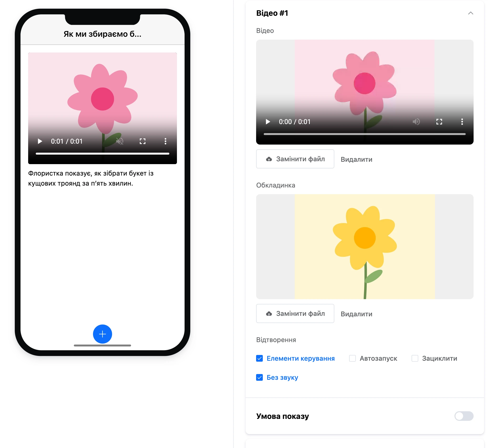Image resolution: width=496 pixels, height=448 pixels.
Task: Play the video in the phone preview
Action: [40, 141]
